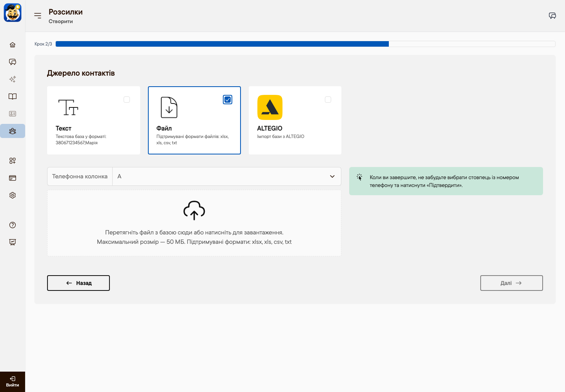Screen dimensions: 565x392
Task: Click the help question mark icon
Action: (x=13, y=225)
